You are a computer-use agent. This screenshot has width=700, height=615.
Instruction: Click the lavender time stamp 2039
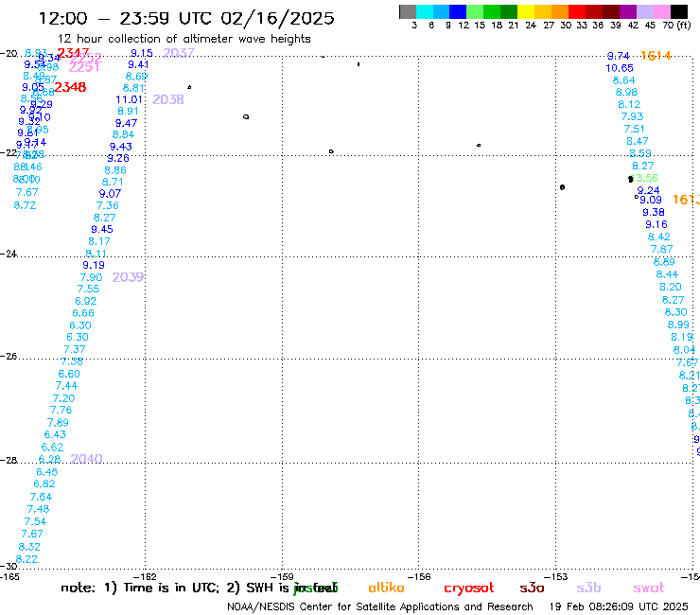[x=128, y=277]
